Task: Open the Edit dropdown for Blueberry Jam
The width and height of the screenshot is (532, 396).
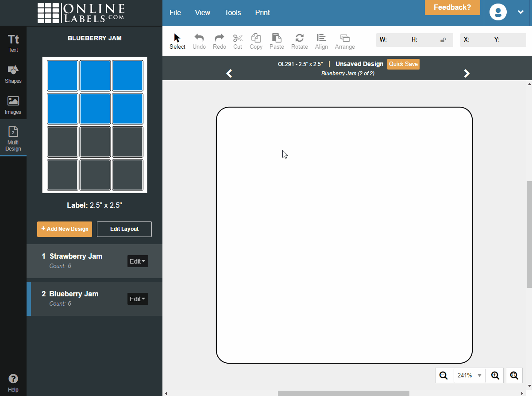Action: tap(138, 299)
